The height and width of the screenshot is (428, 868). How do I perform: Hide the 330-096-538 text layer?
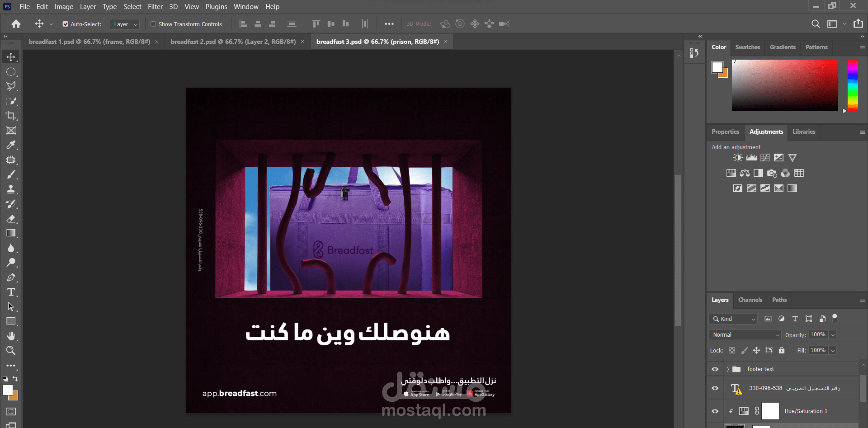click(x=715, y=388)
